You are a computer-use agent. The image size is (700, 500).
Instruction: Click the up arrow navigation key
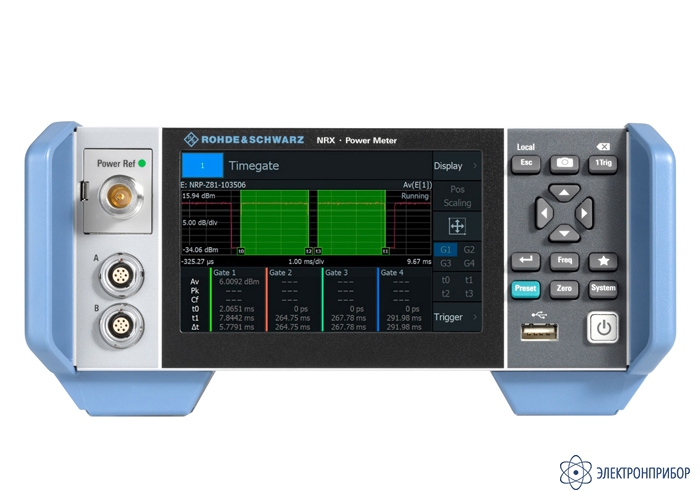[x=564, y=193]
